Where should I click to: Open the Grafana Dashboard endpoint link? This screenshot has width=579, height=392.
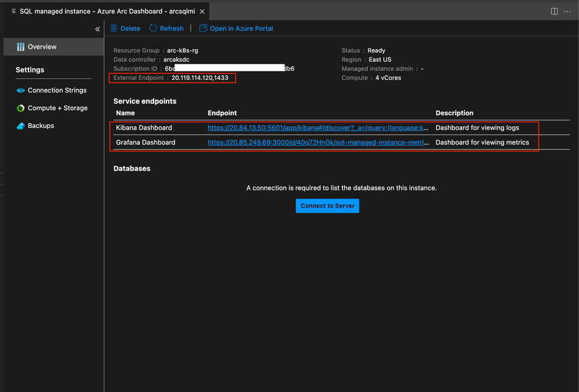318,142
